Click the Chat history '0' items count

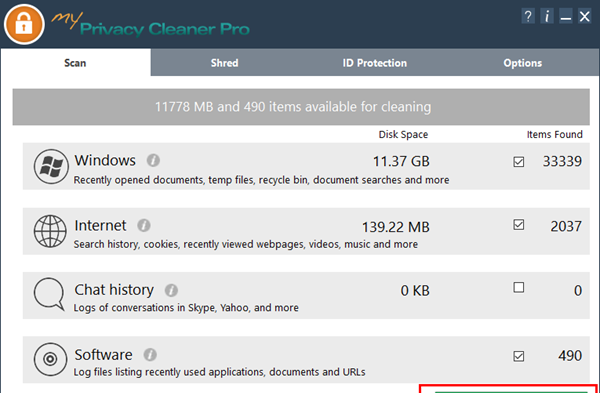click(578, 291)
